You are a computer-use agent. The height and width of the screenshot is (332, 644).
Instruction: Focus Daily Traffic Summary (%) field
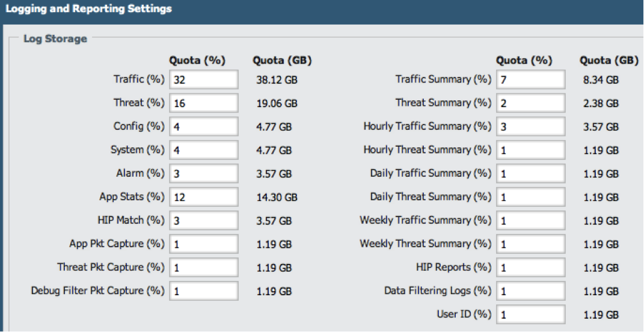click(x=530, y=173)
